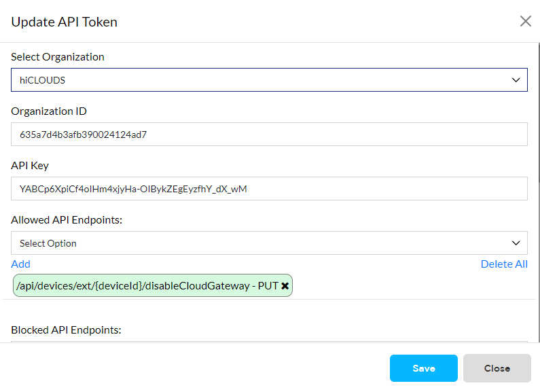The width and height of the screenshot is (540, 392).
Task: Click the API Key label
Action: point(30,166)
